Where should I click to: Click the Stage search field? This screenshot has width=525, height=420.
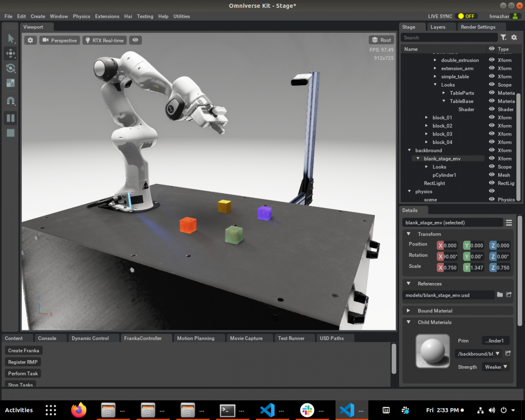449,38
